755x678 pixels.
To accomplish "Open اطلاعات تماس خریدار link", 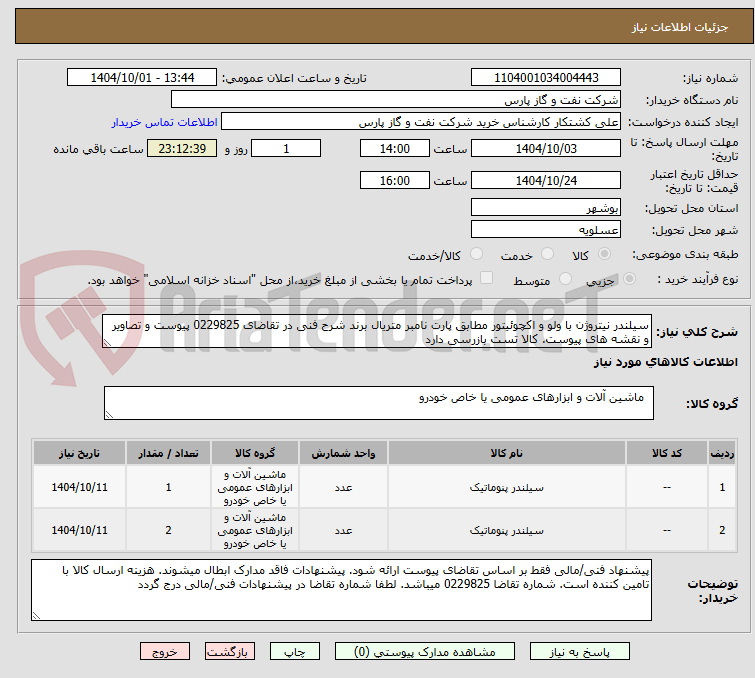I will (165, 122).
